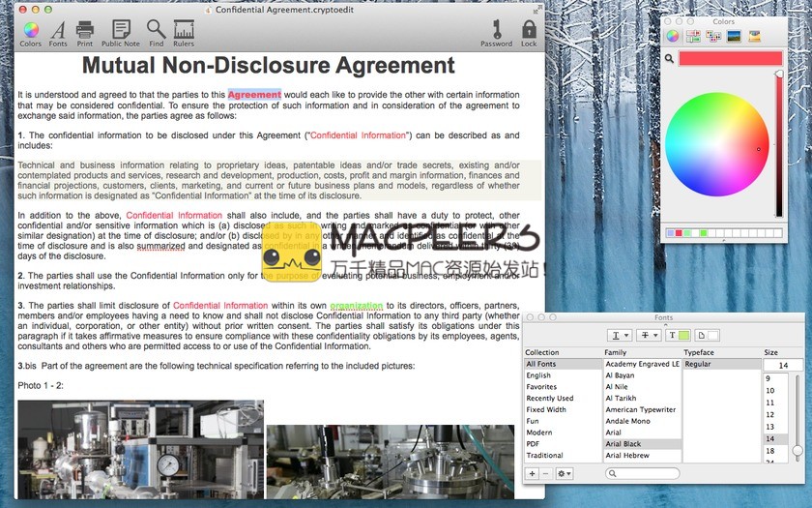812x508 pixels.
Task: Click the font Size input field showing 14
Action: [x=783, y=365]
